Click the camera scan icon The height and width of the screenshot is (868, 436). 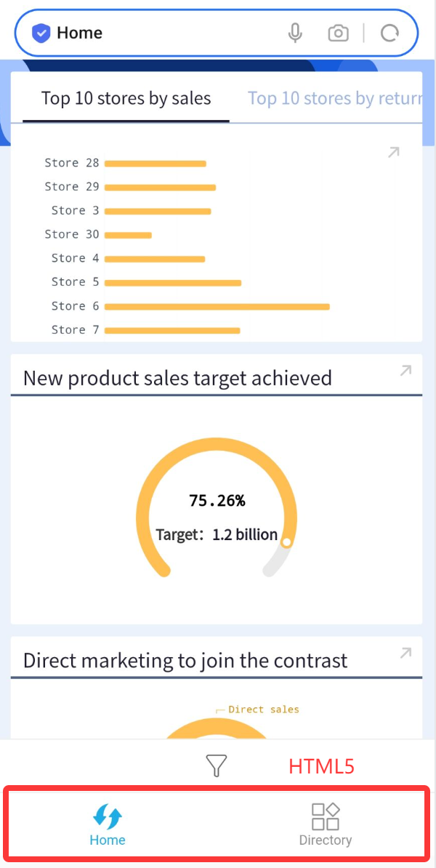(338, 33)
